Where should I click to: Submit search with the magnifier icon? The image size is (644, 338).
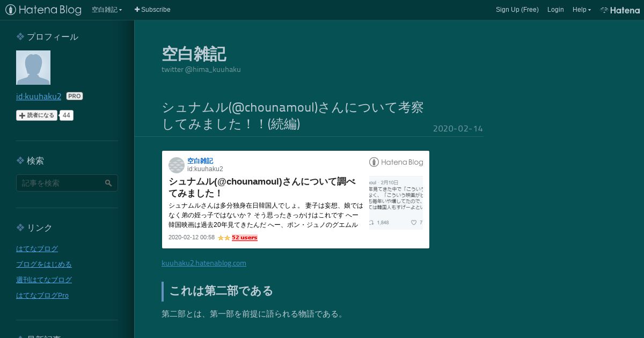(108, 183)
